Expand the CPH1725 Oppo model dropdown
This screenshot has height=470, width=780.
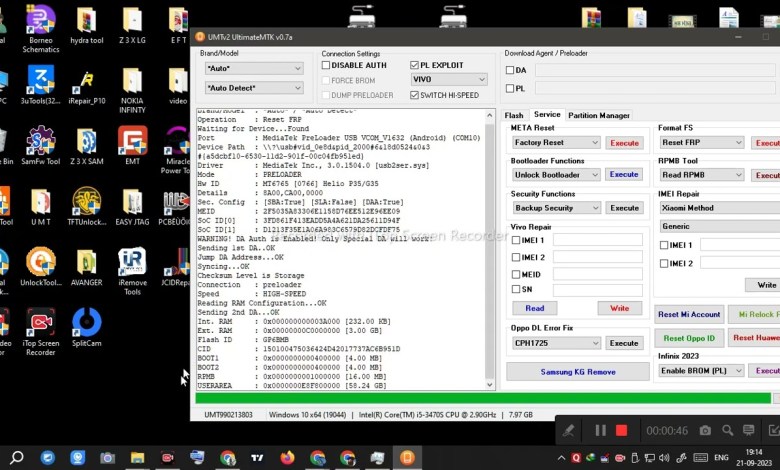click(595, 342)
